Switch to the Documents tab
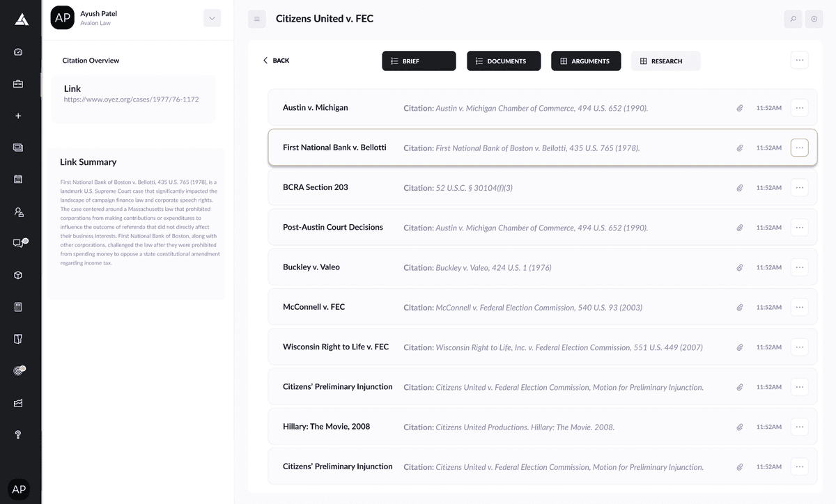The width and height of the screenshot is (836, 504). [x=504, y=61]
